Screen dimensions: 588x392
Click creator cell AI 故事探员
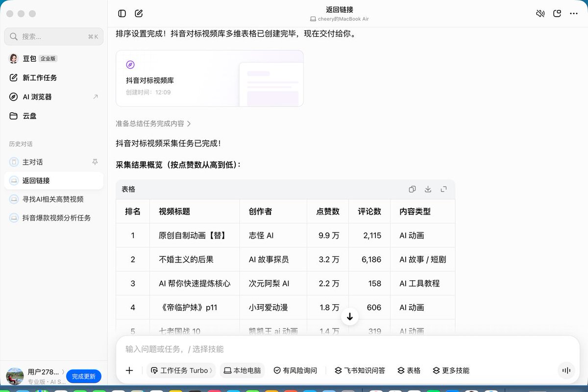[273, 260]
